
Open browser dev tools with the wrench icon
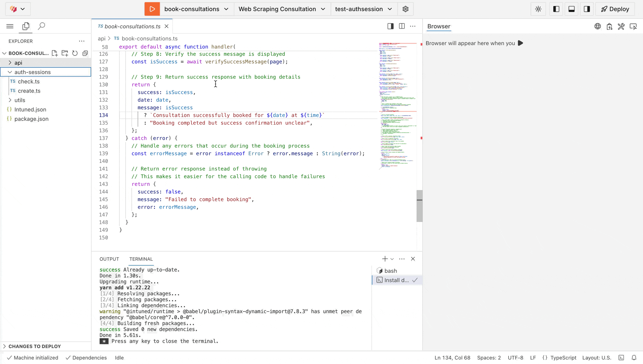tap(621, 27)
